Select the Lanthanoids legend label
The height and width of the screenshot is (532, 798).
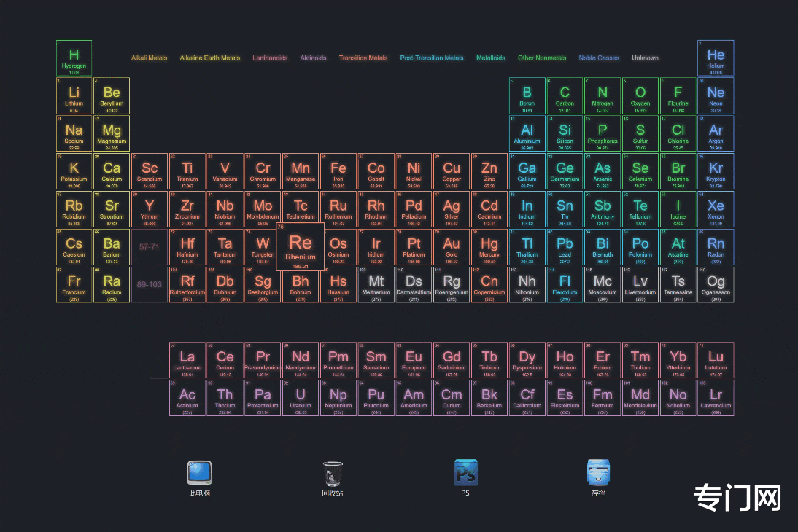[x=270, y=58]
